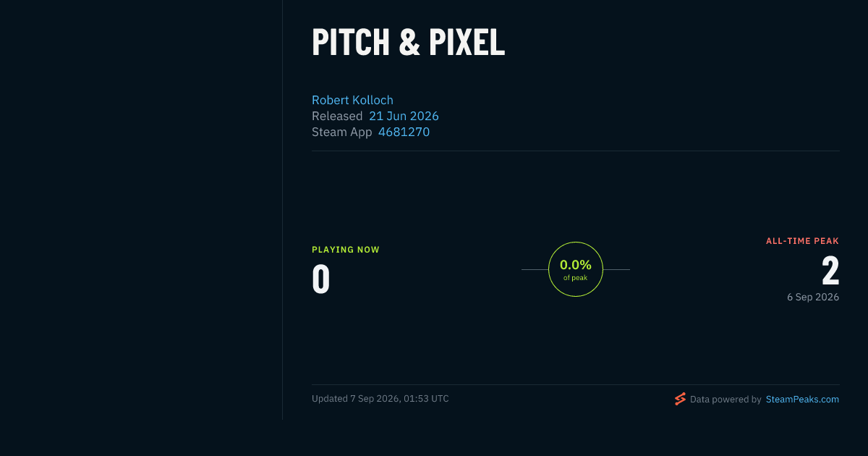Click the ALL-TIME PEAK label

[802, 241]
